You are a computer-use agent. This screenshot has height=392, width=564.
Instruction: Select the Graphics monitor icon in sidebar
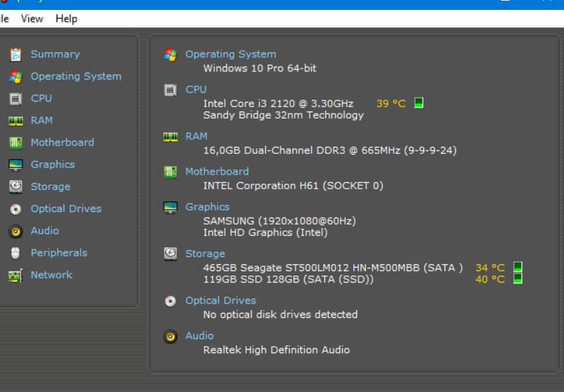[16, 165]
